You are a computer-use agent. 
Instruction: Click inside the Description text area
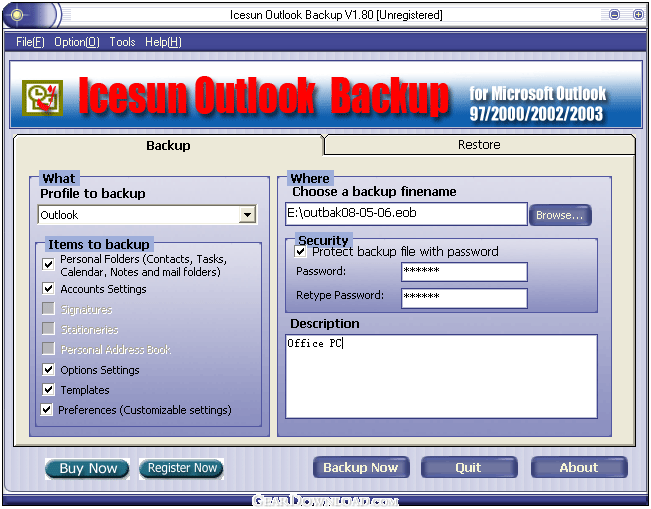(x=441, y=376)
